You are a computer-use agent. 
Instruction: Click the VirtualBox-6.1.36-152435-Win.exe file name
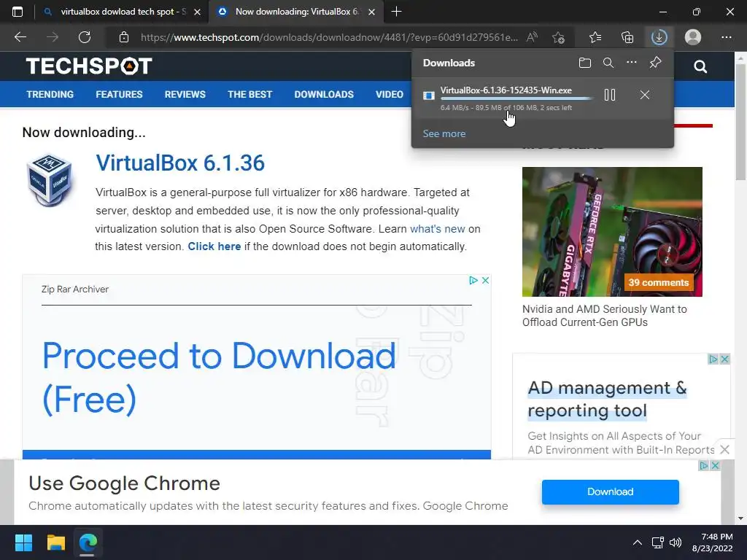(x=506, y=90)
